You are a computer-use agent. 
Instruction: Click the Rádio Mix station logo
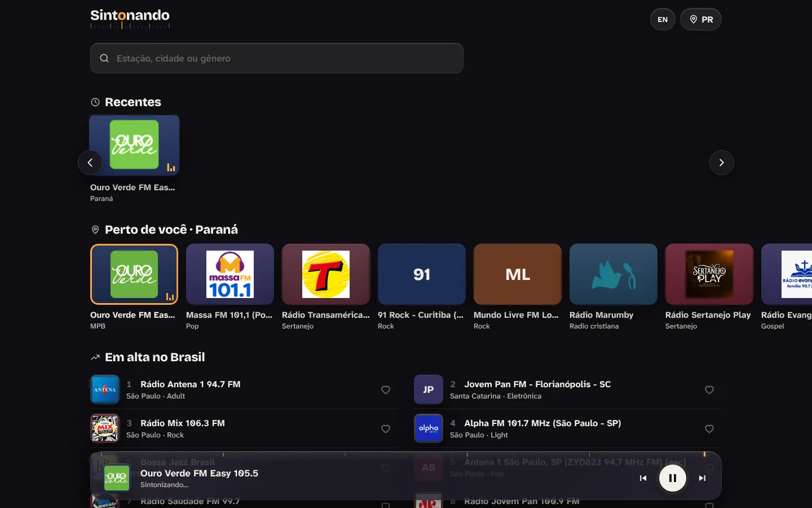click(105, 428)
